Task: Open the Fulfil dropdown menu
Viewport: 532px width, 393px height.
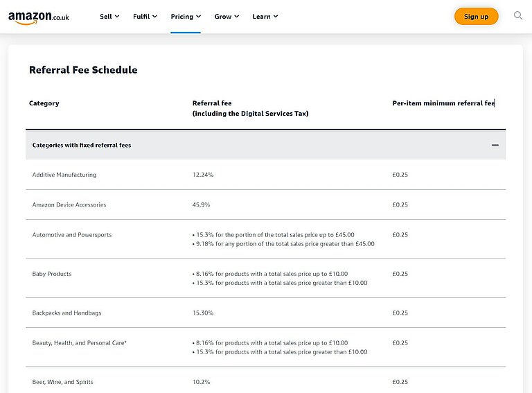Action: [x=145, y=17]
